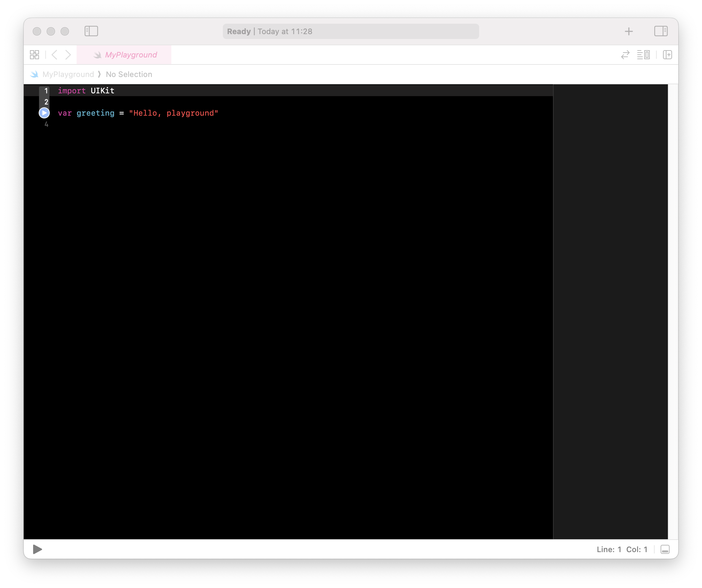Click line number 1 in gutter
702x588 pixels.
click(46, 91)
